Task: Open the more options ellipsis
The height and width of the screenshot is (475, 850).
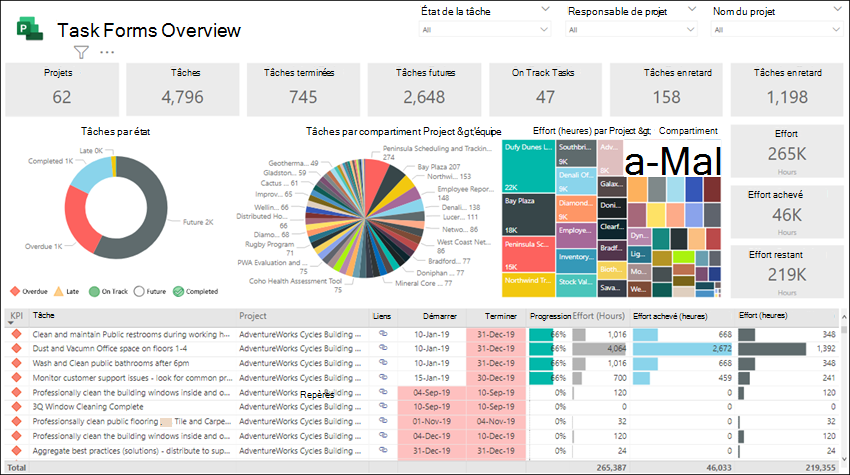Action: (107, 52)
